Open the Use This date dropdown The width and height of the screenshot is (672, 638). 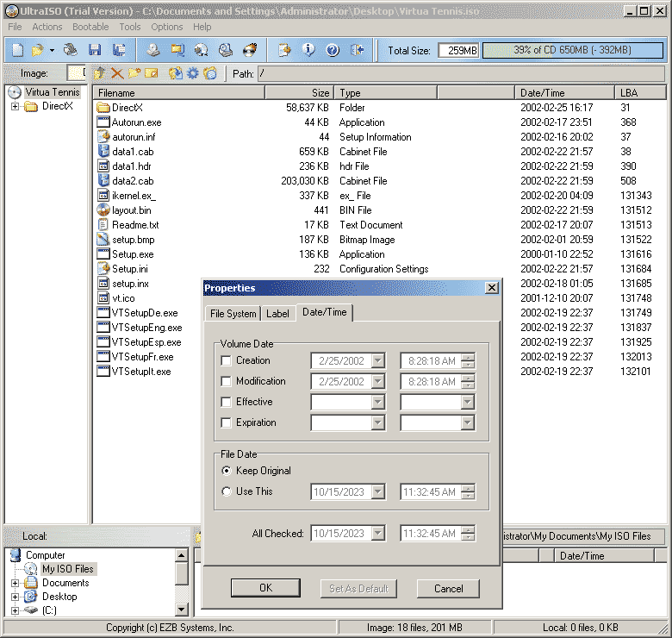pos(377,491)
